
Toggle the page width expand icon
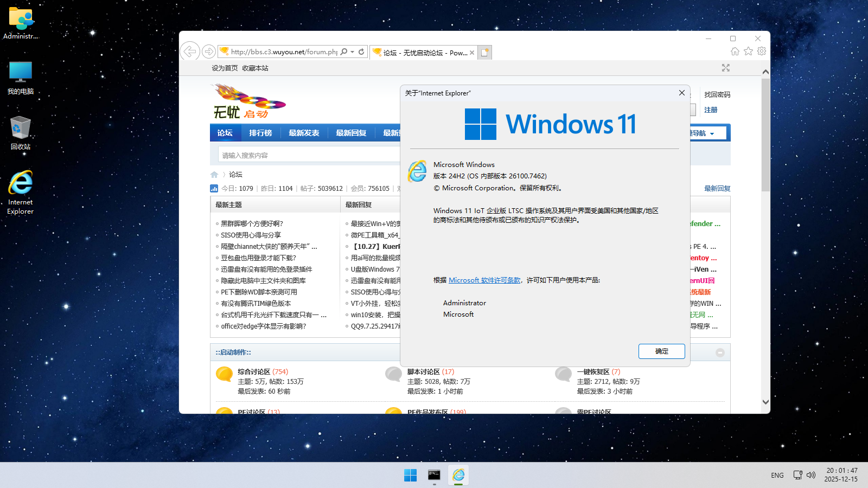pos(726,68)
